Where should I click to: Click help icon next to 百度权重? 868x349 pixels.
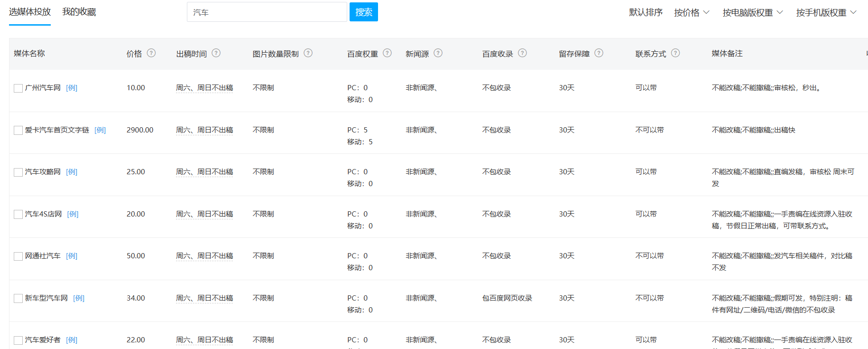pyautogui.click(x=388, y=53)
